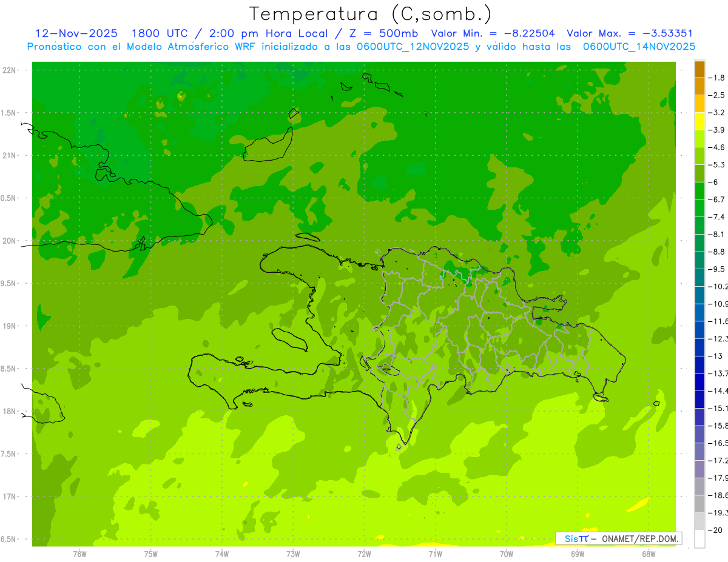Choose the swatch between -4.6 and -5.3
This screenshot has height=562, width=728.
click(699, 156)
